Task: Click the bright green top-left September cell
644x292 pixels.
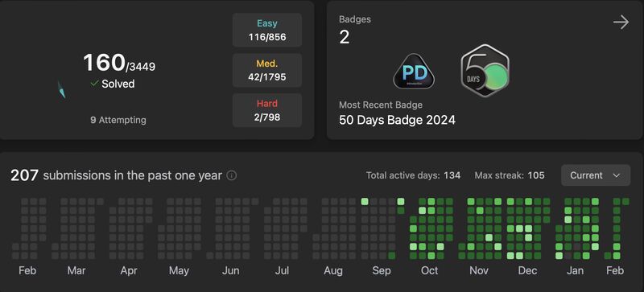Action: [365, 201]
